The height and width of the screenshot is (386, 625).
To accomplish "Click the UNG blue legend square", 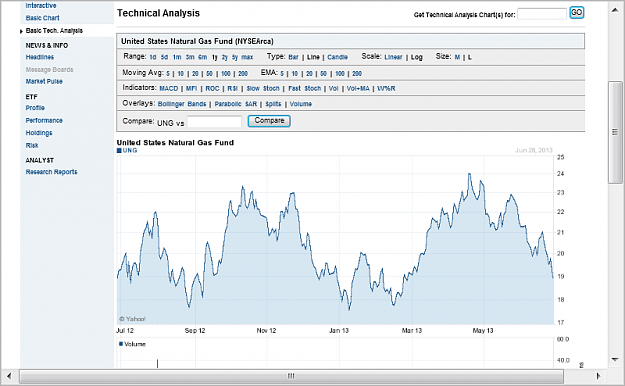I will pos(119,150).
